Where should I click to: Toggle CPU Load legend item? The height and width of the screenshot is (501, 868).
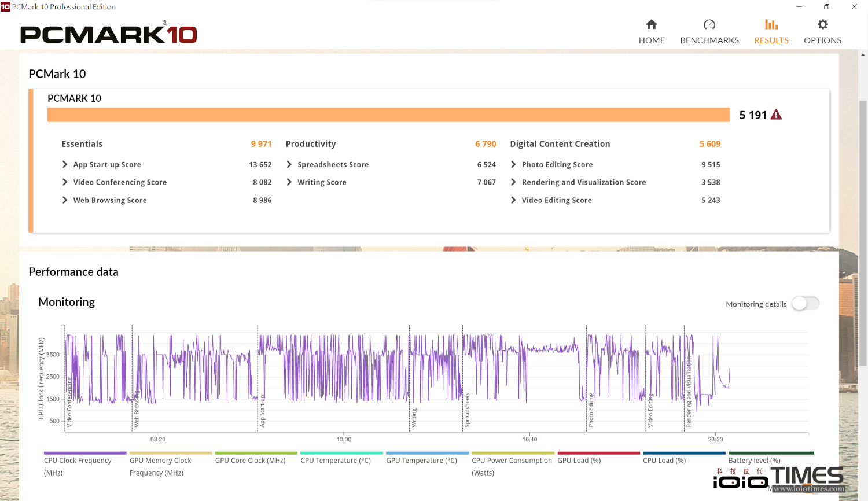tap(684, 459)
